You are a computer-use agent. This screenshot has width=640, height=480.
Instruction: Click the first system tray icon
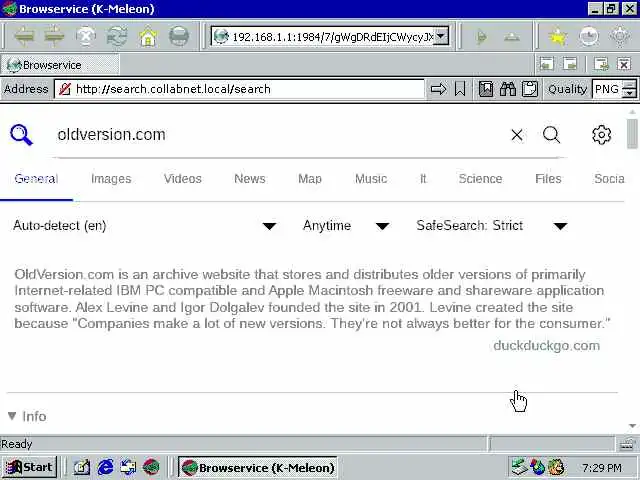click(x=519, y=467)
